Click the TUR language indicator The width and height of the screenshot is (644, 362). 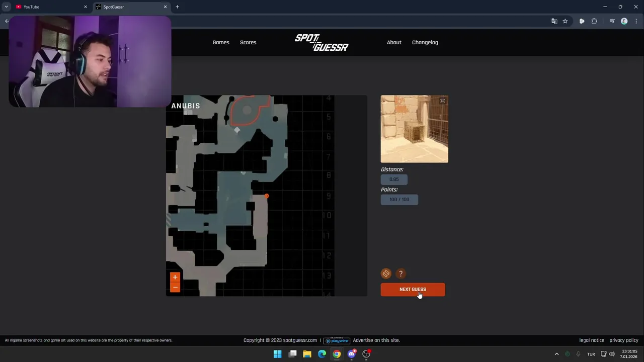591,354
